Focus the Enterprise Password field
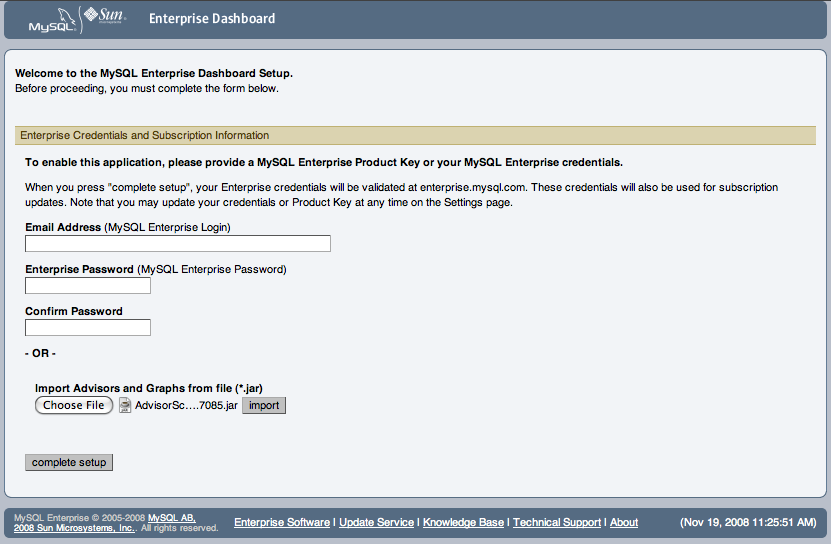 click(88, 286)
